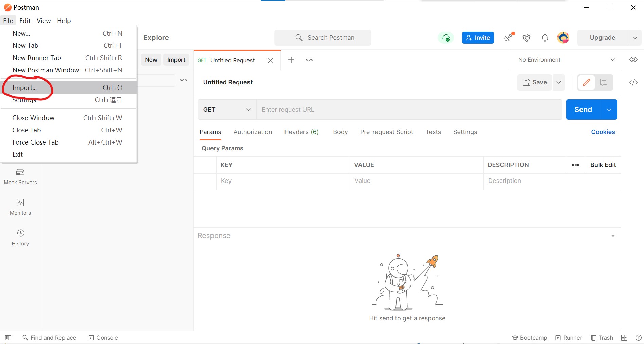Choose Import... from the File menu

(69, 88)
